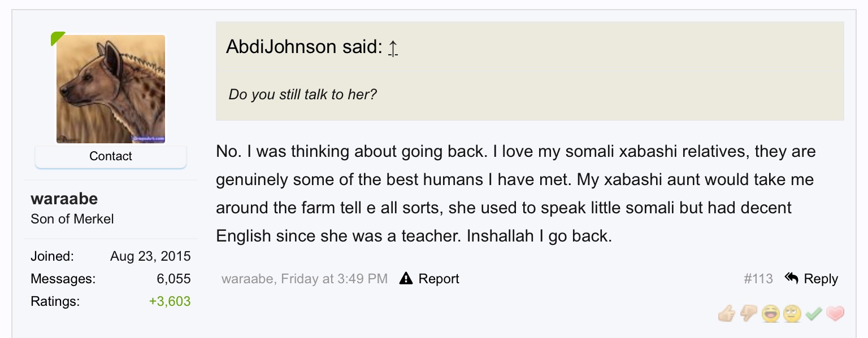Click the green online indicator on avatar

point(57,38)
